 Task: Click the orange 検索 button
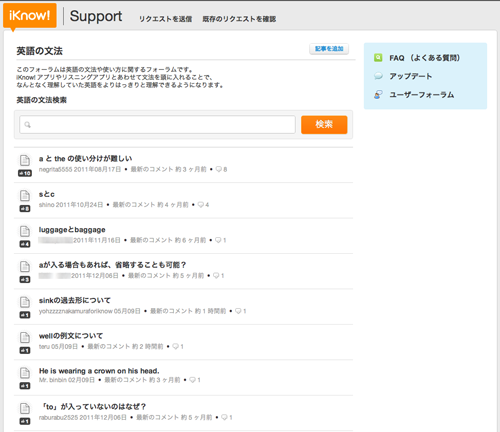[x=324, y=125]
